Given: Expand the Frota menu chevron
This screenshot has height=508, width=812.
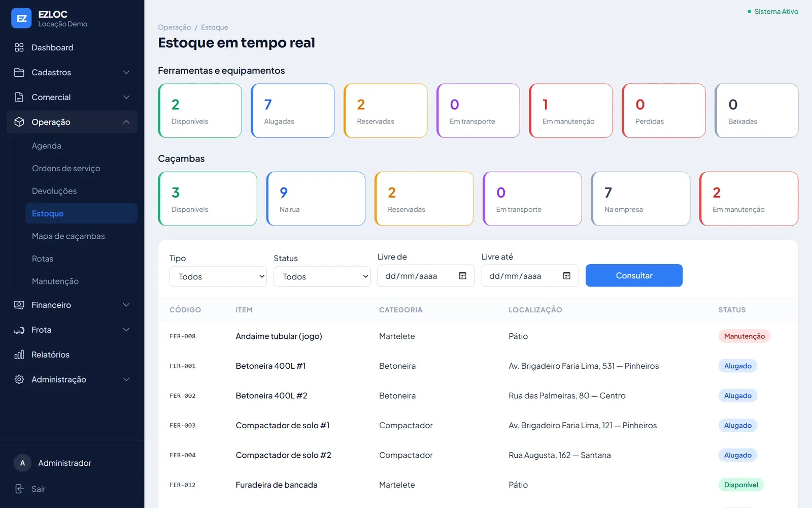Looking at the screenshot, I should [126, 330].
